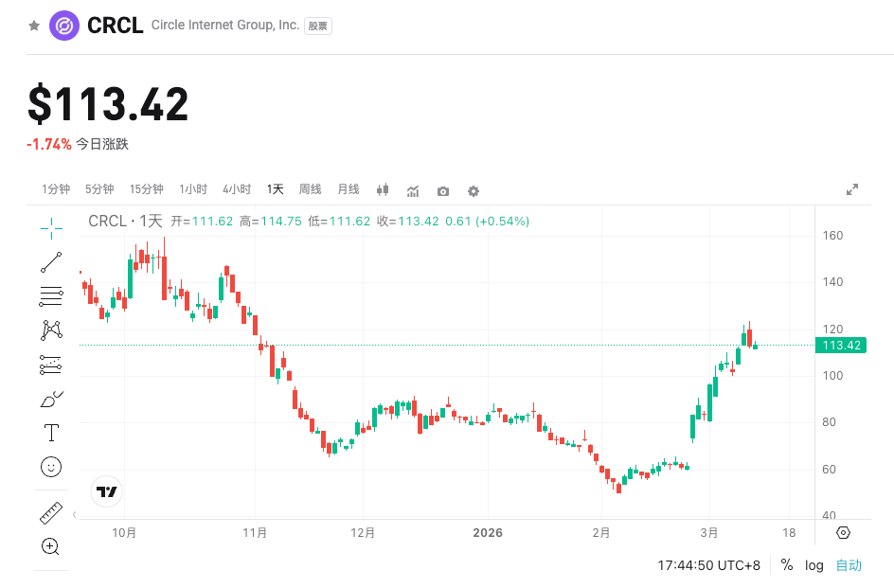Enable percentage scale mode
The width and height of the screenshot is (894, 588).
coord(786,565)
